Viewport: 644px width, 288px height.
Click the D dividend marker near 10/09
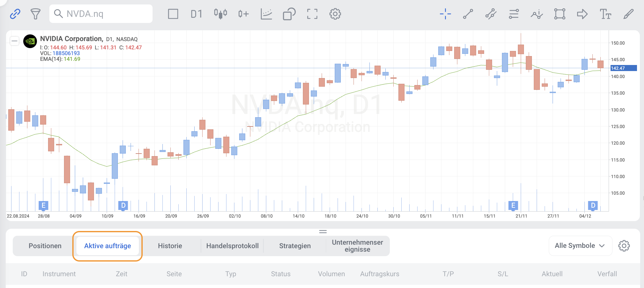[123, 205]
